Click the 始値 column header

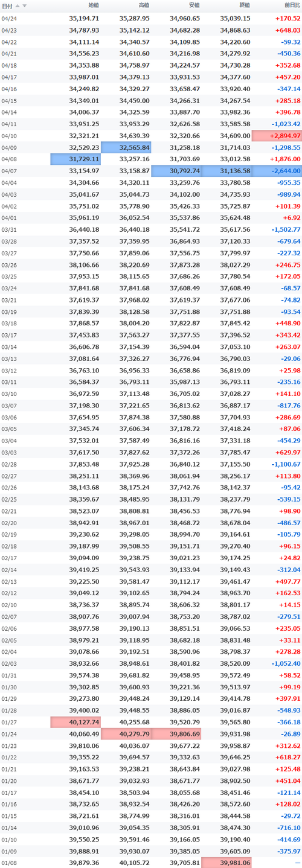[x=94, y=5]
